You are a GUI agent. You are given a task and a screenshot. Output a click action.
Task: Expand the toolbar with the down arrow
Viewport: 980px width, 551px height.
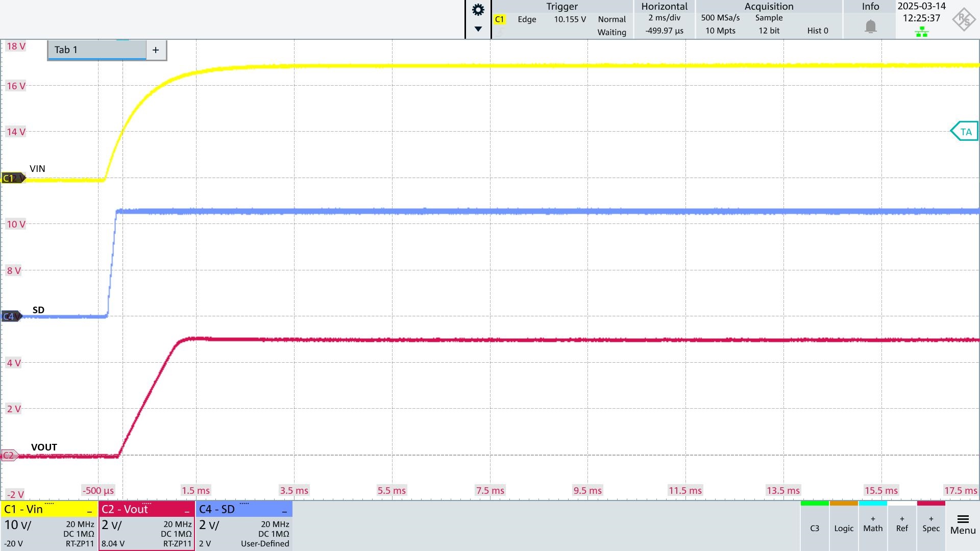477,30
